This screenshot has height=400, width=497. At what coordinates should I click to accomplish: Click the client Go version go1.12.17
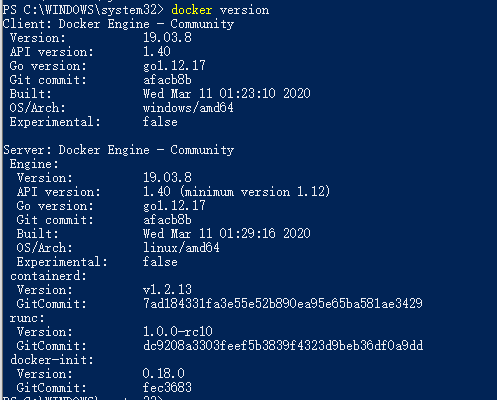tap(174, 66)
